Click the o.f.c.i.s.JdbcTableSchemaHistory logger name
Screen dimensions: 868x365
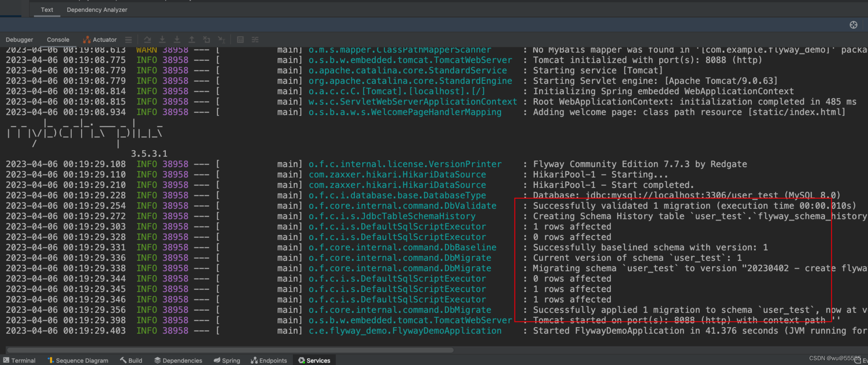pos(392,216)
